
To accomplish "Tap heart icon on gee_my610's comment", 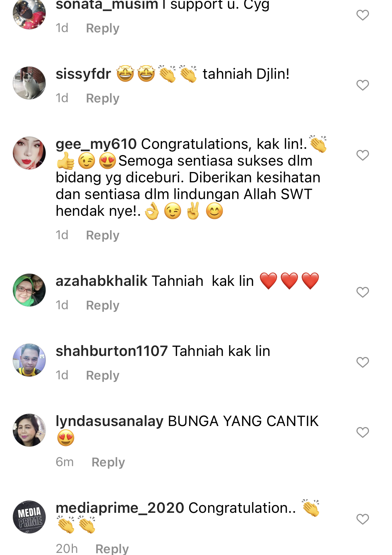I will [362, 155].
